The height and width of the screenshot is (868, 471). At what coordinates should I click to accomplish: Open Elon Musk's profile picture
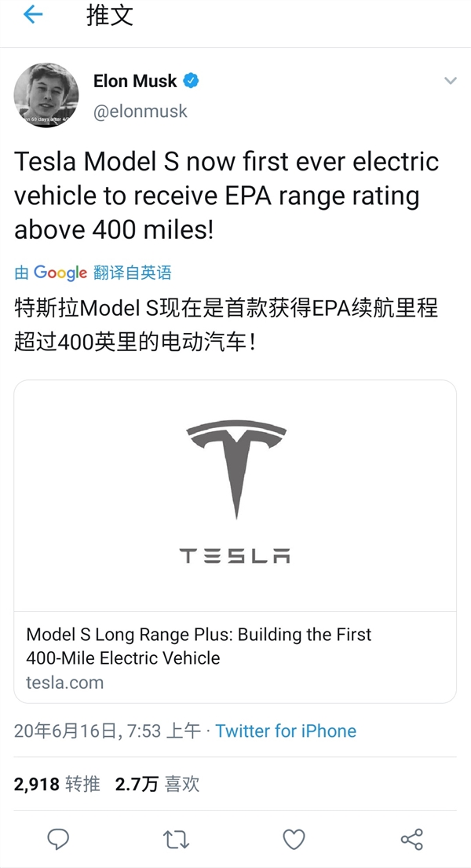pyautogui.click(x=46, y=95)
